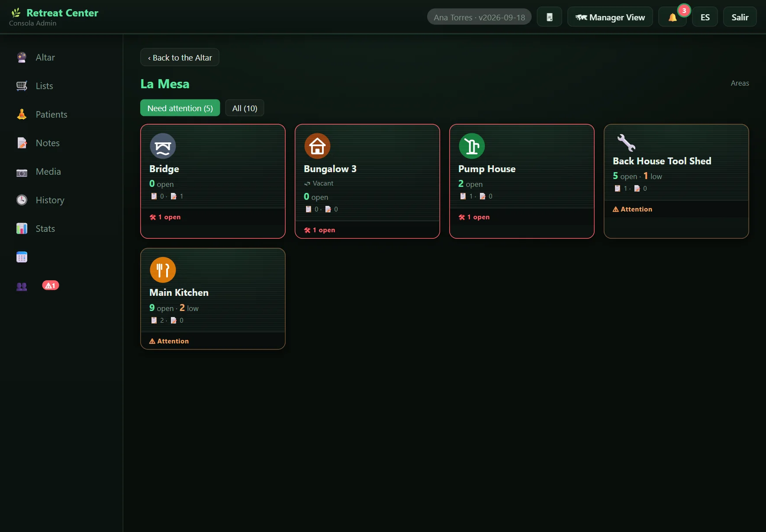766x532 pixels.
Task: Click the Pump House pump icon
Action: click(x=472, y=146)
